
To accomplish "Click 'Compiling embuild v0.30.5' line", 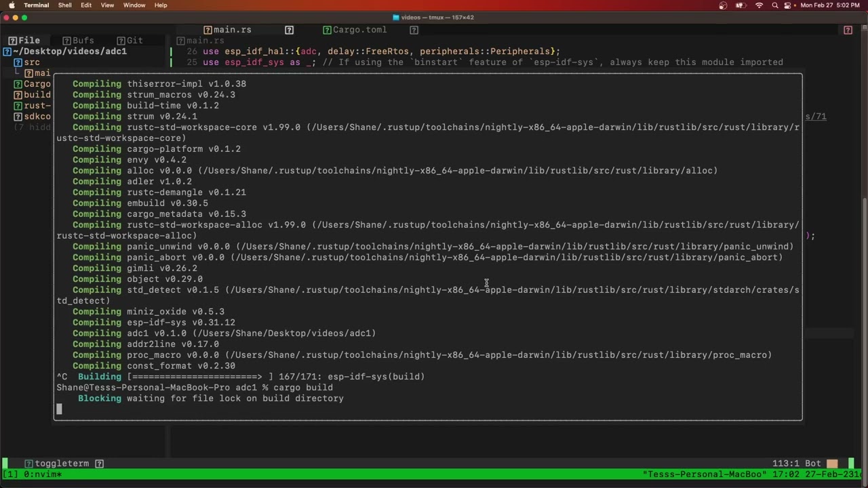I will (140, 203).
